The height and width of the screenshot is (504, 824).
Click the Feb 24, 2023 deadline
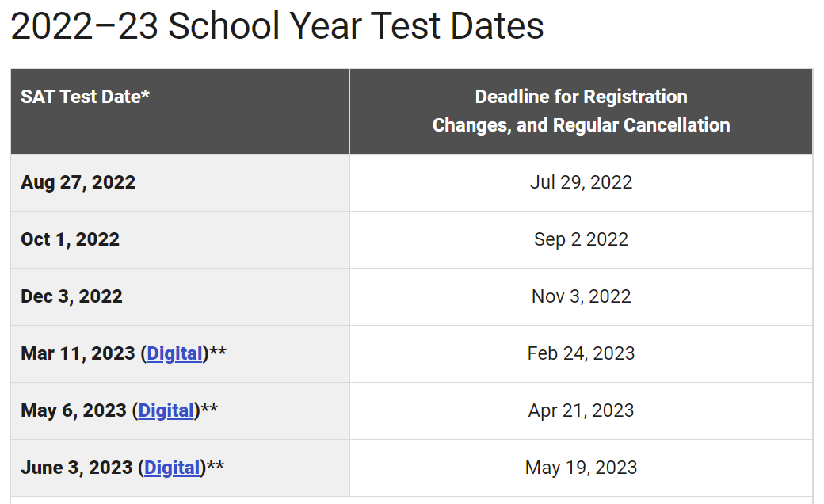(581, 353)
